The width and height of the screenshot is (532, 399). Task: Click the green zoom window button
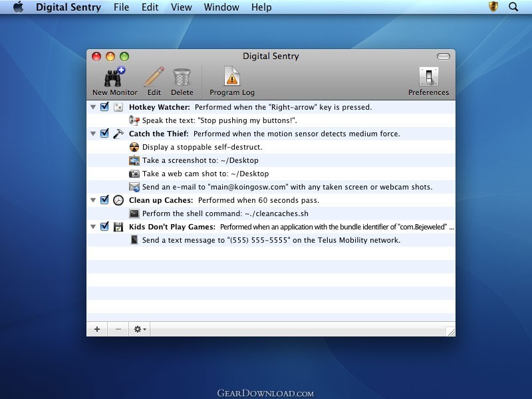(124, 57)
